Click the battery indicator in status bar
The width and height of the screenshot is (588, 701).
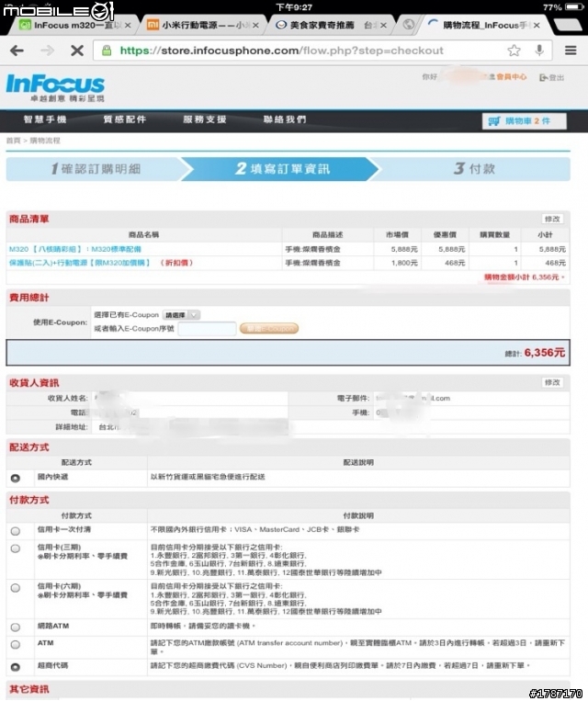click(574, 7)
